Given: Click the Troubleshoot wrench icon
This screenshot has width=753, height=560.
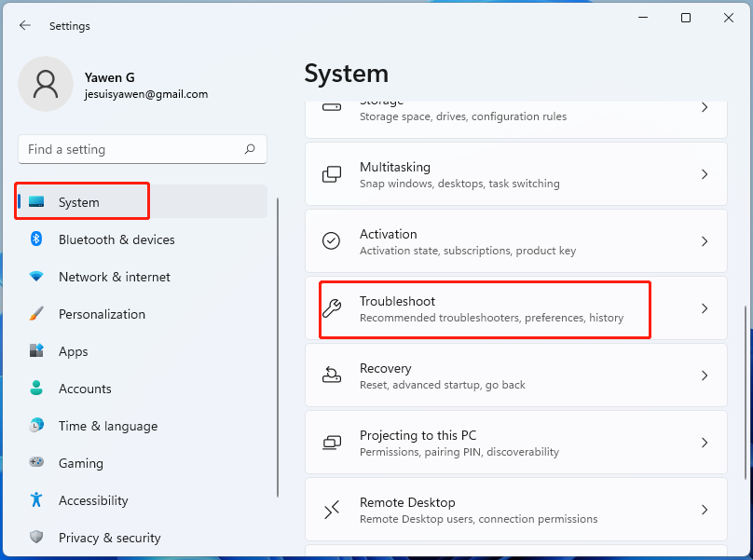Looking at the screenshot, I should 332,308.
